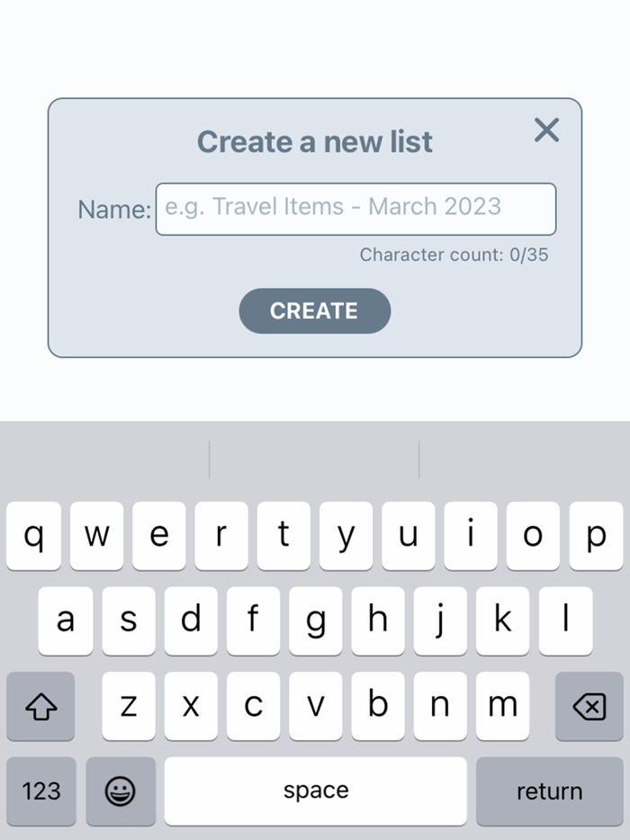Tap the letter m key

click(502, 707)
